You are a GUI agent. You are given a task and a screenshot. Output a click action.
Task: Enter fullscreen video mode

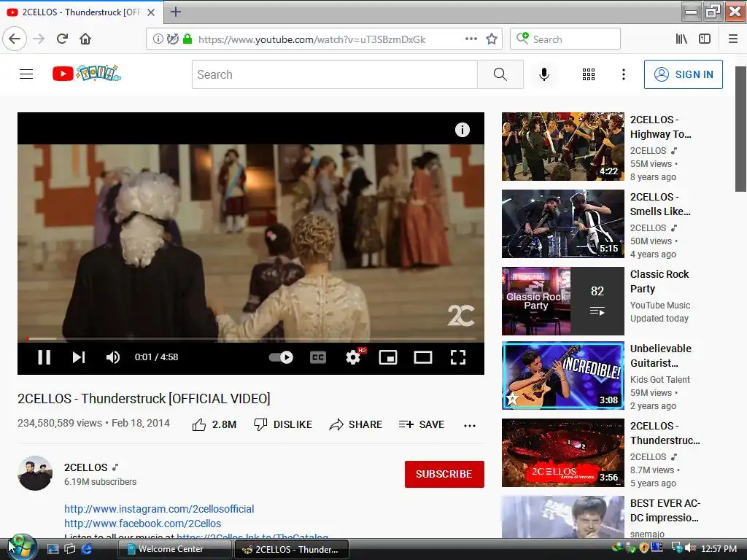pos(458,357)
